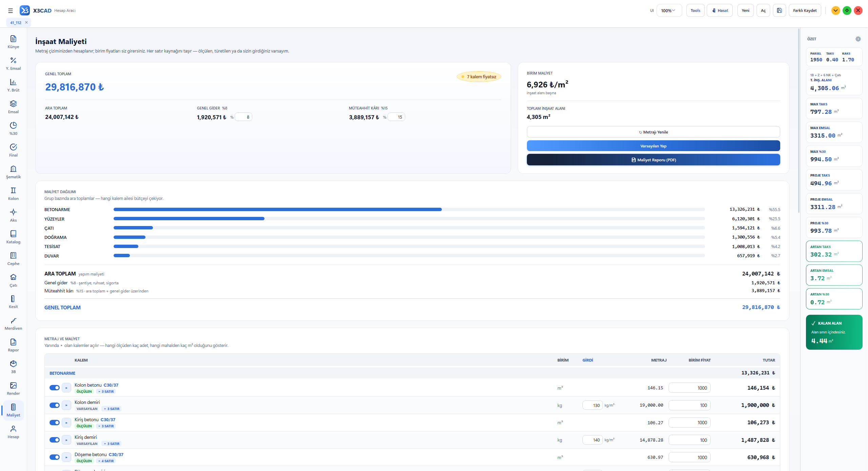
Task: Open the Künye sidebar section
Action: 13,42
